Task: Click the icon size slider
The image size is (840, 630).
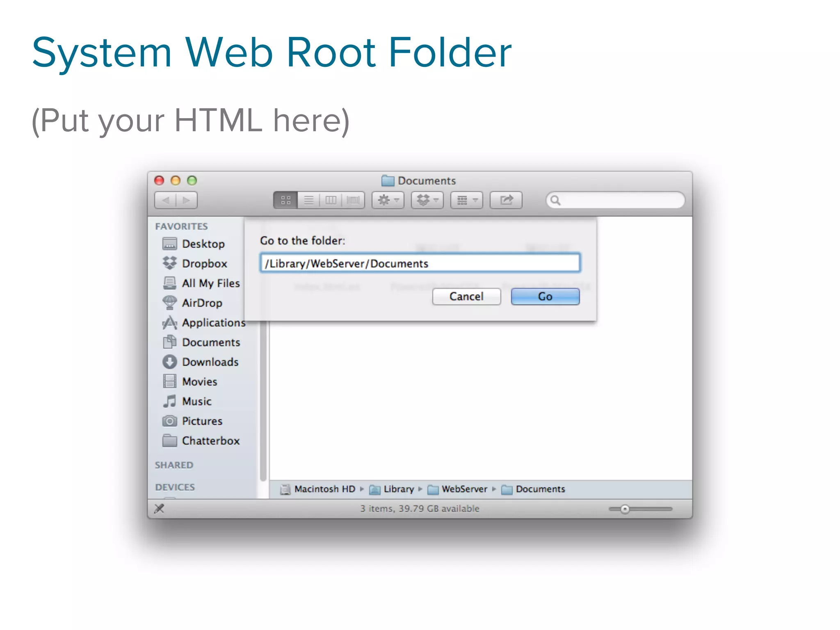Action: pyautogui.click(x=640, y=509)
